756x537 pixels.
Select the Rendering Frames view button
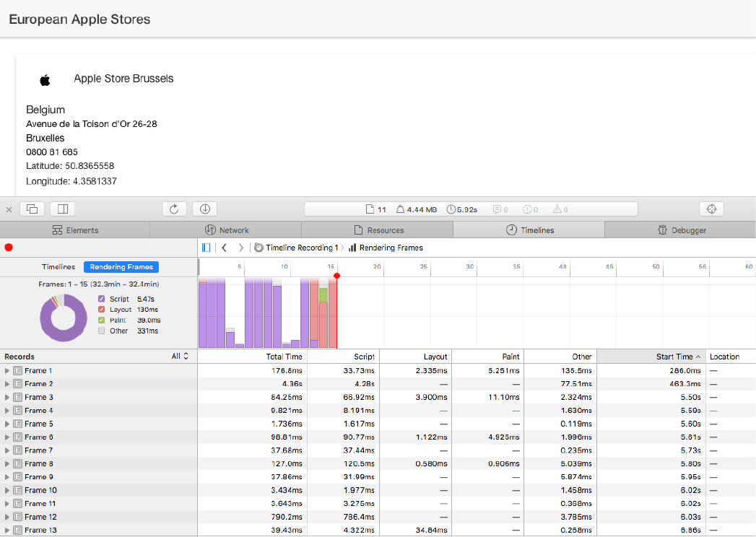[x=121, y=266]
